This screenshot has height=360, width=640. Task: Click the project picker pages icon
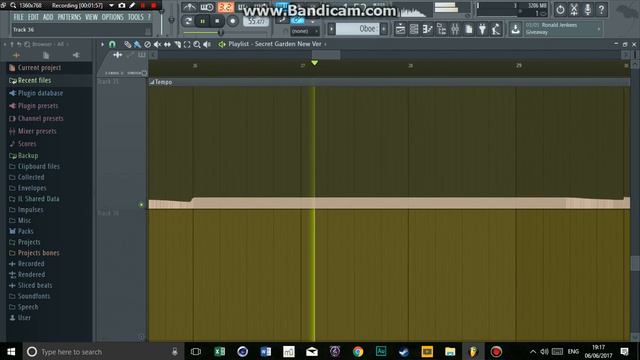469,29
